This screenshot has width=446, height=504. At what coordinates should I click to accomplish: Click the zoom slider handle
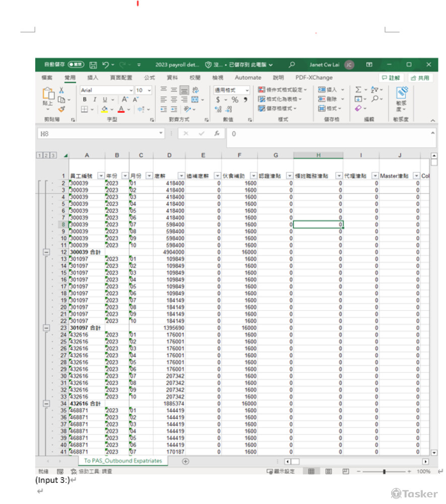384,471
